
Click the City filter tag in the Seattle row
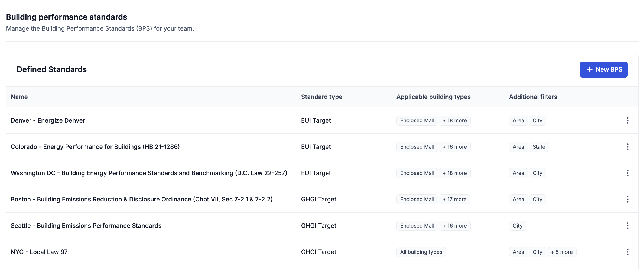517,226
